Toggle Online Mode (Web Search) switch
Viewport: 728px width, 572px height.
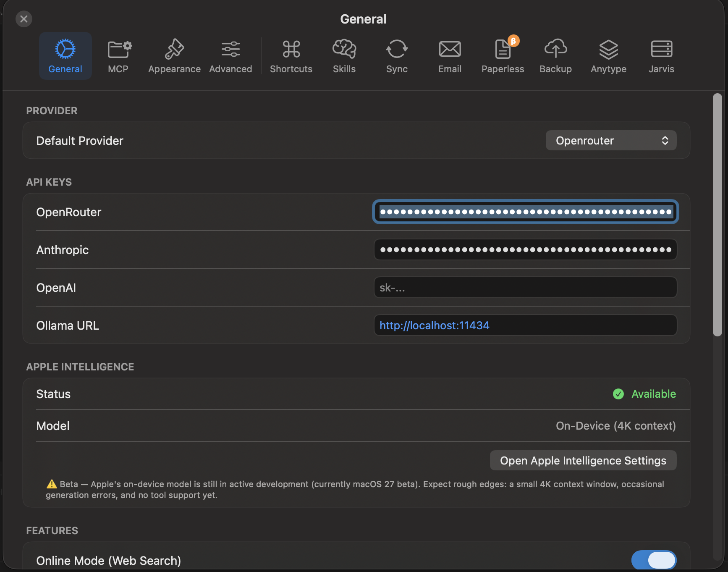click(x=654, y=560)
